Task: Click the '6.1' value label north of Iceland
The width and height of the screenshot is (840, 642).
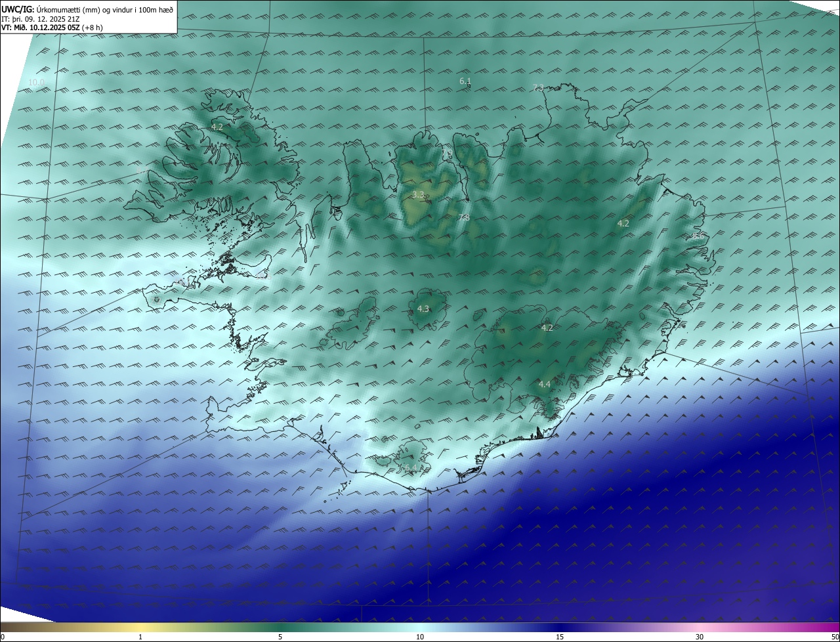Action: pos(465,81)
